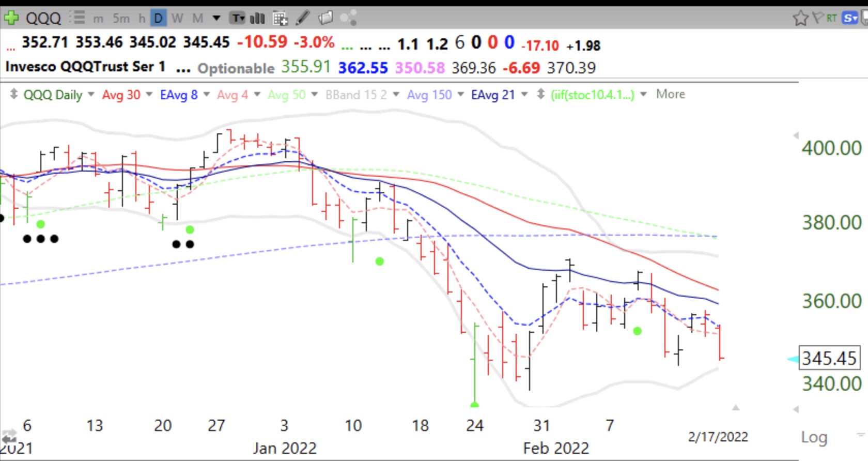
Task: Expand the BBand 15 2 dropdown
Action: (x=396, y=95)
